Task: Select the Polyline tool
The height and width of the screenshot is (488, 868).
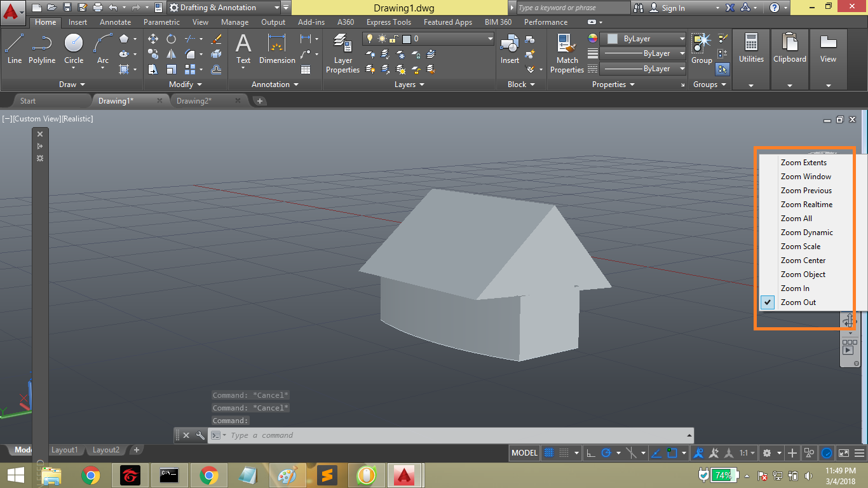Action: [x=42, y=49]
